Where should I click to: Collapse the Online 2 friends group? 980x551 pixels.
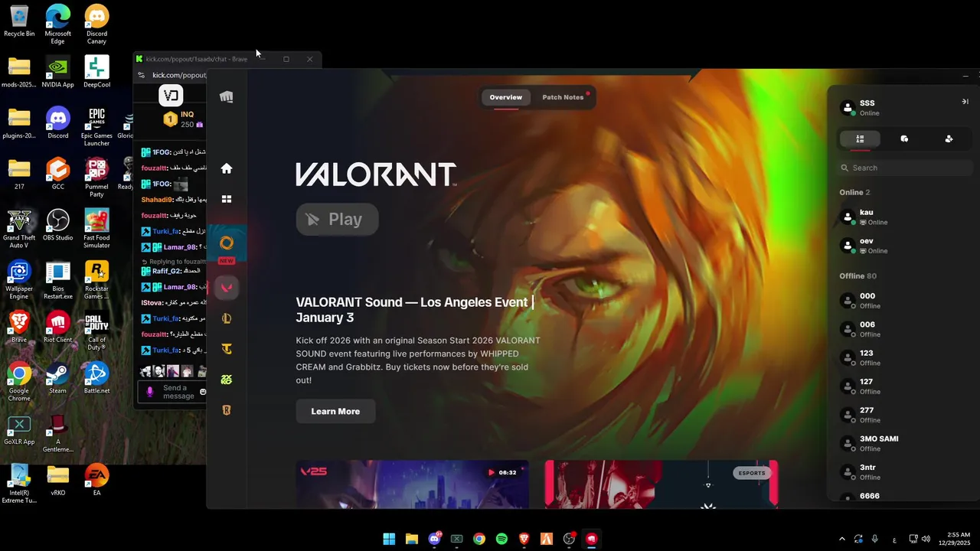[x=854, y=192]
